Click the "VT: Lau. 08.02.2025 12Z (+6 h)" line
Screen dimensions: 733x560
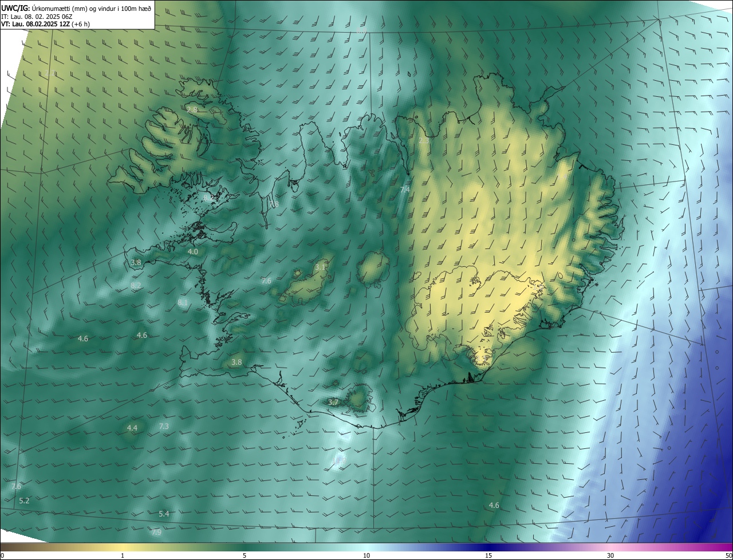46,24
